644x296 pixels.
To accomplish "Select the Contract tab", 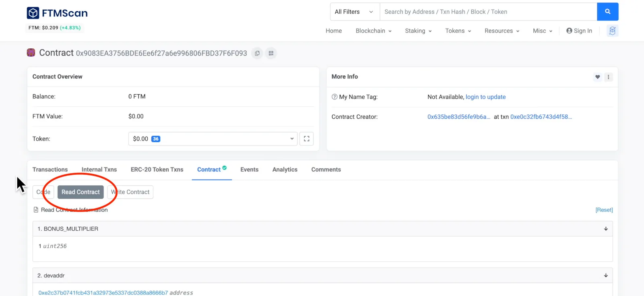I will click(x=212, y=170).
